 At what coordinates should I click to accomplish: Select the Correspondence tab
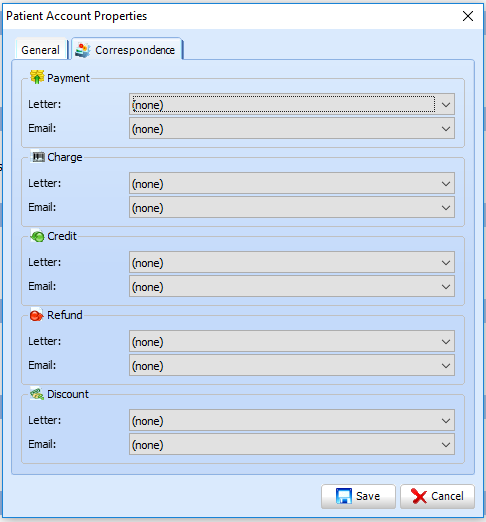(x=127, y=49)
